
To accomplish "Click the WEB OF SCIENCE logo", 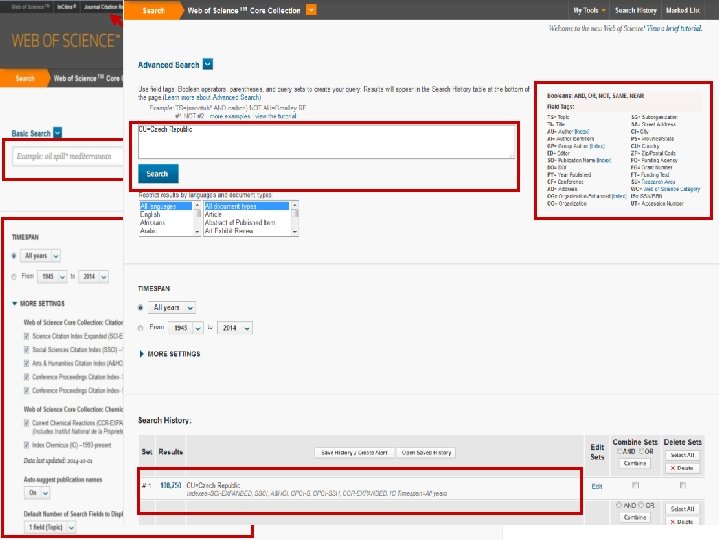I will pyautogui.click(x=66, y=40).
